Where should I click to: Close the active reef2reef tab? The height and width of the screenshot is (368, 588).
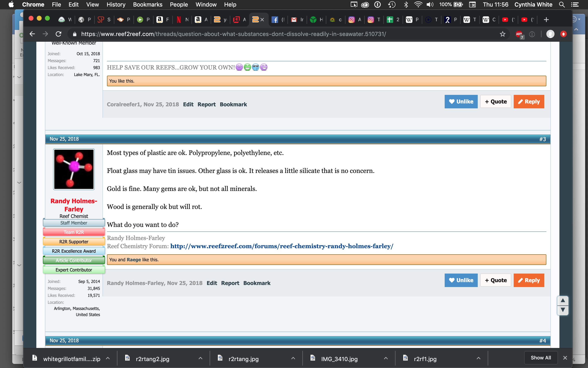click(262, 20)
